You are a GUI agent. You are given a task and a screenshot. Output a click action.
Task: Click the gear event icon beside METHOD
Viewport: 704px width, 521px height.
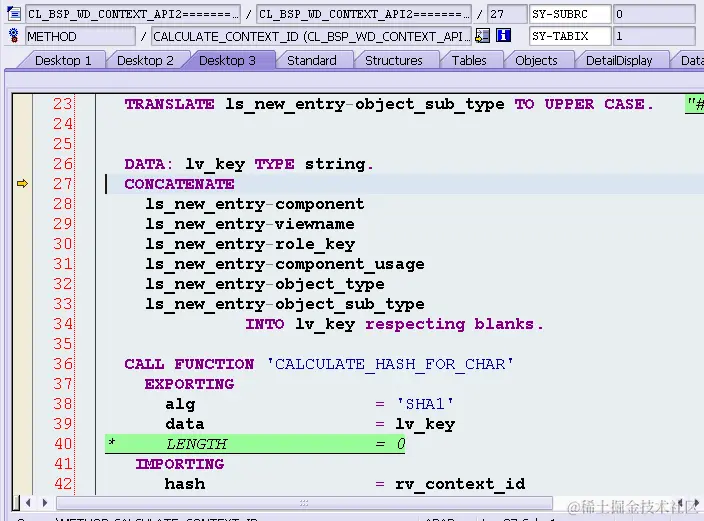pyautogui.click(x=14, y=35)
